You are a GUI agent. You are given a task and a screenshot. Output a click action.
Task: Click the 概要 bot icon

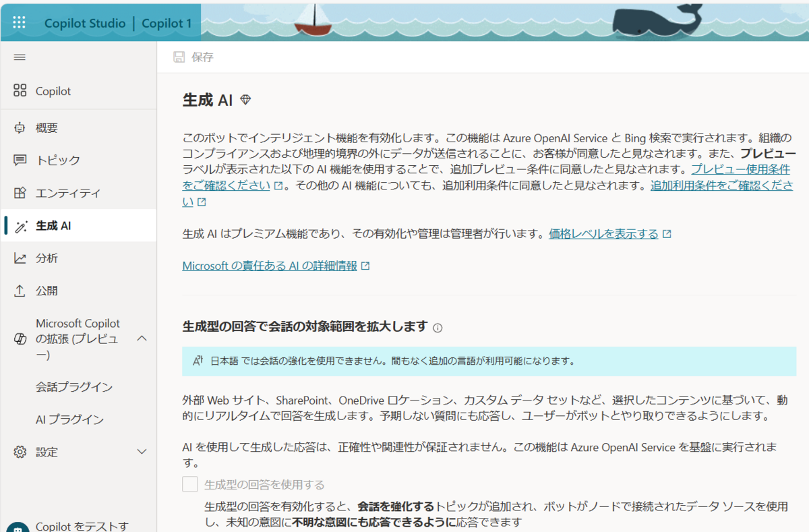click(x=20, y=128)
